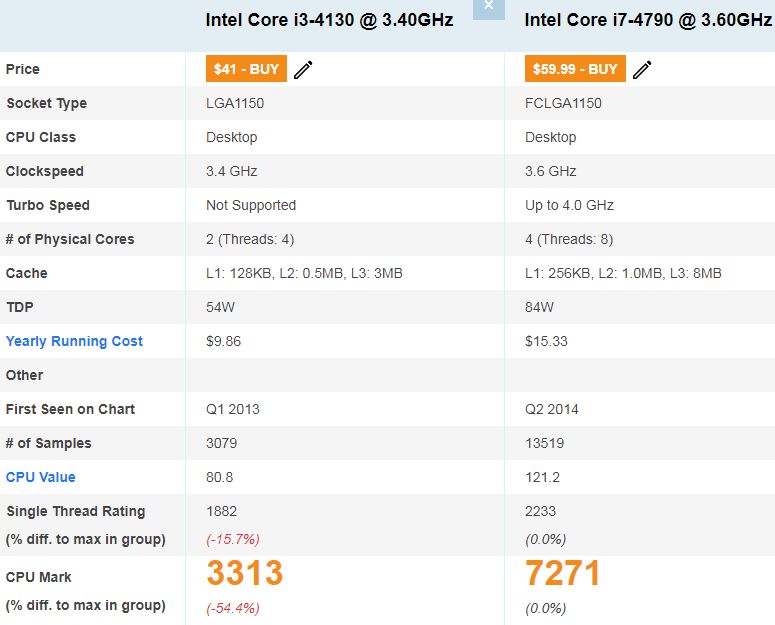This screenshot has height=625, width=775.
Task: Remove the i3-4130 column with the X button
Action: tap(489, 7)
